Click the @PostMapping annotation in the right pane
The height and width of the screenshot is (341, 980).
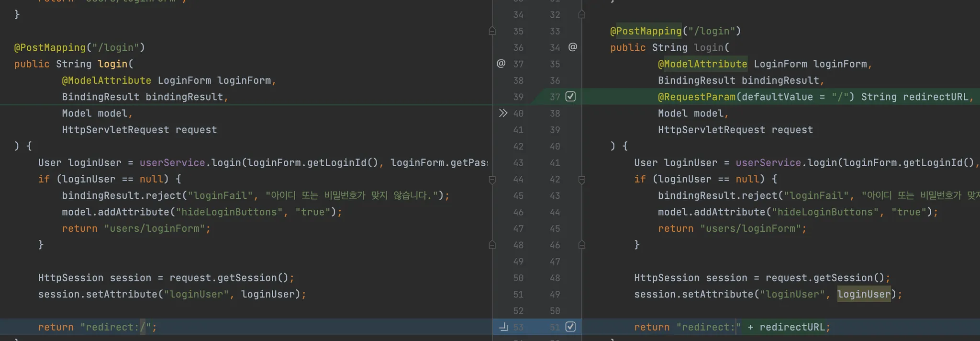tap(646, 31)
